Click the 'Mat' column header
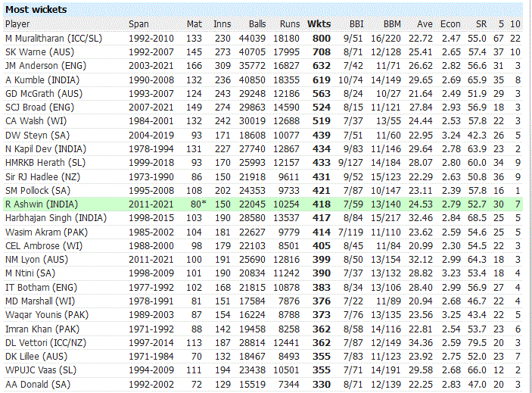 point(194,24)
